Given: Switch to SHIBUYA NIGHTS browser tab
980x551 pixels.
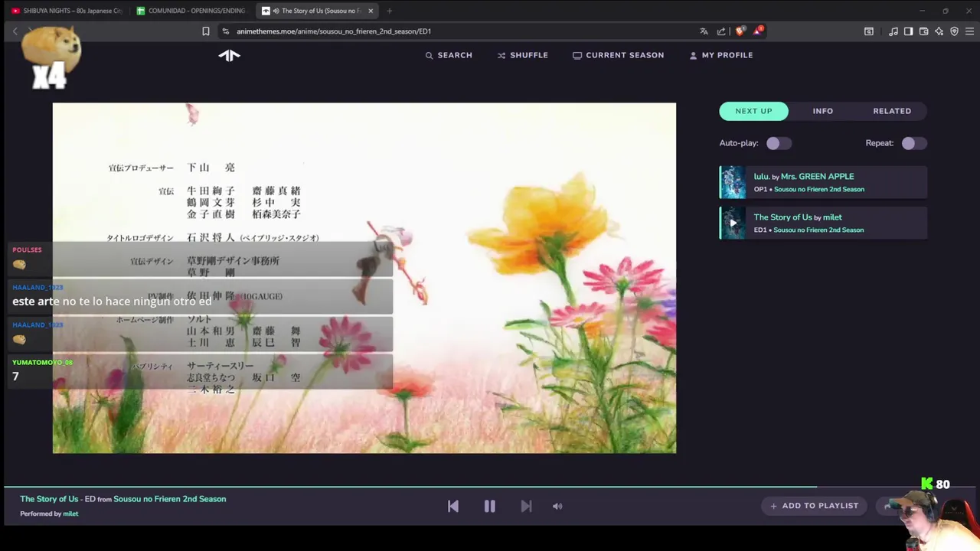Looking at the screenshot, I should pyautogui.click(x=66, y=11).
